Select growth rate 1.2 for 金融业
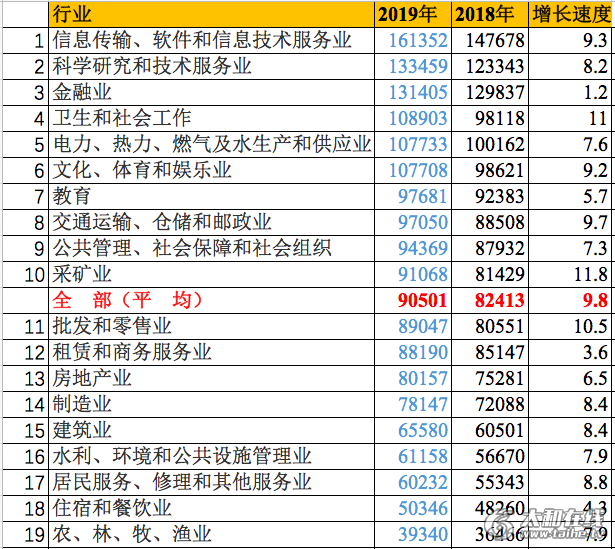615x549 pixels. 571,93
